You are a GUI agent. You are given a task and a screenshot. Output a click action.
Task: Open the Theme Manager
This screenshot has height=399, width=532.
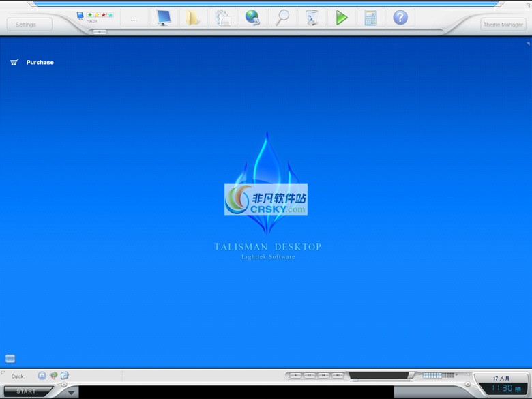coord(503,25)
